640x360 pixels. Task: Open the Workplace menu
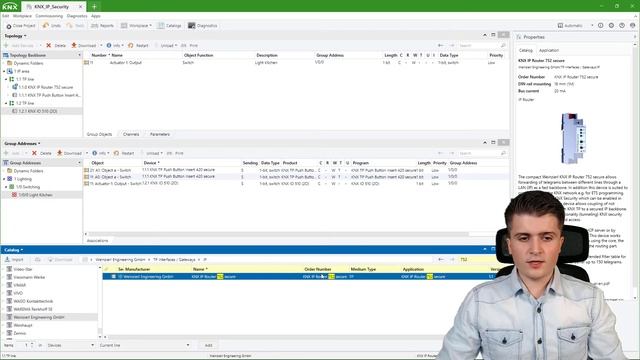(x=22, y=16)
